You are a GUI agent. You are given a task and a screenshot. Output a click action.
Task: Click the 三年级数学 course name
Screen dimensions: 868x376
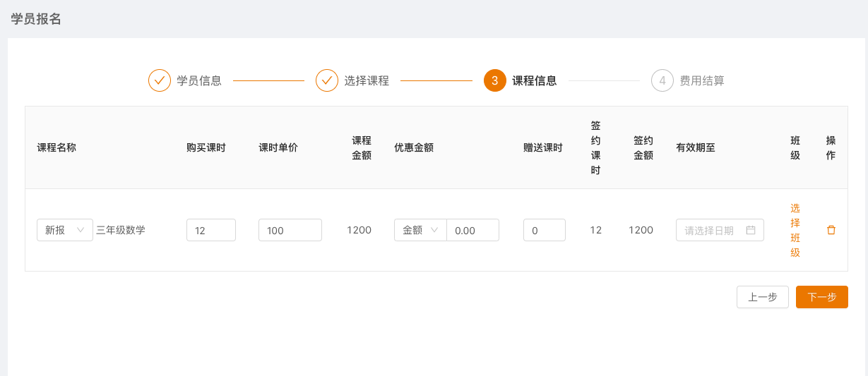coord(121,230)
